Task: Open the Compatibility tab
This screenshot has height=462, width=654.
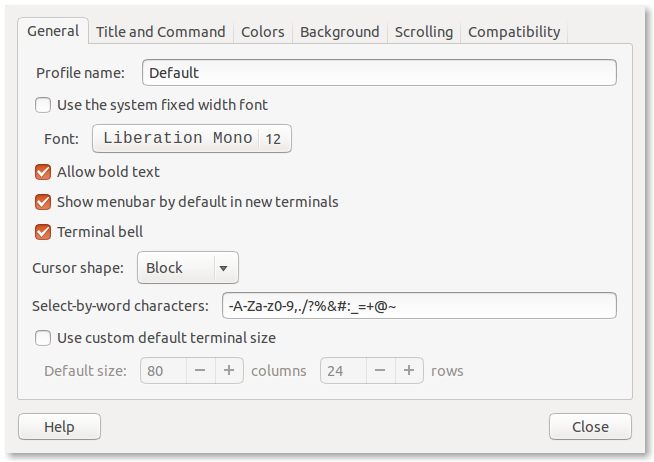Action: pos(514,32)
